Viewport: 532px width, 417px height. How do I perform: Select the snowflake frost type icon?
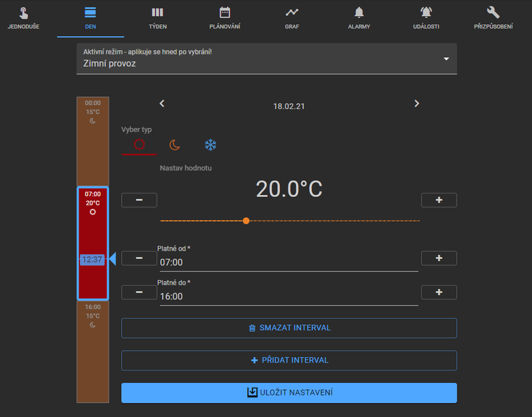(x=210, y=145)
